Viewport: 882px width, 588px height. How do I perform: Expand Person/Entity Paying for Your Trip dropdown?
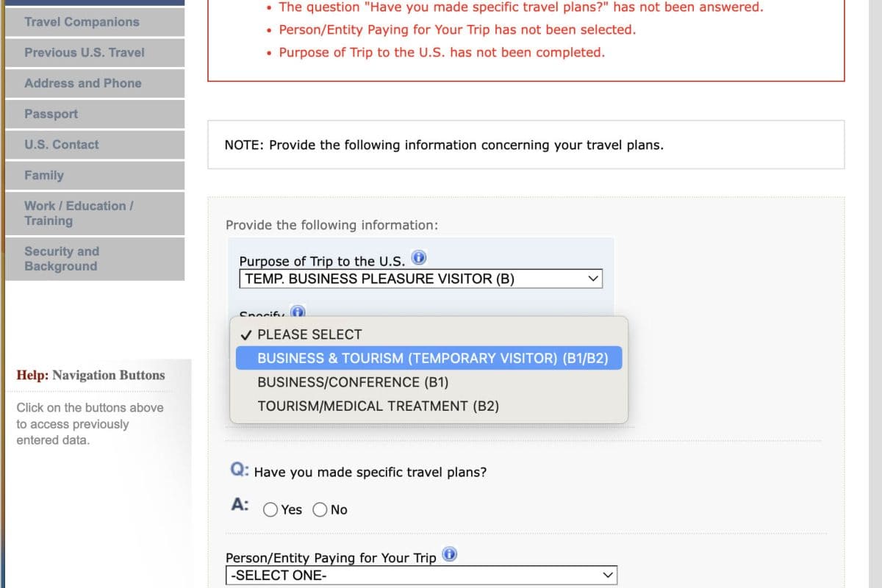coord(421,575)
